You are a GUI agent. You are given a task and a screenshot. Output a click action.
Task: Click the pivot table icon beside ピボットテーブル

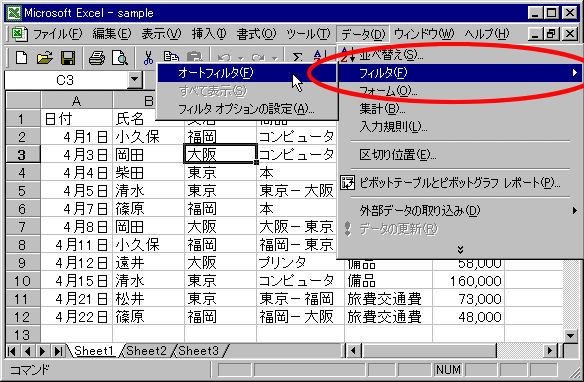[x=348, y=183]
